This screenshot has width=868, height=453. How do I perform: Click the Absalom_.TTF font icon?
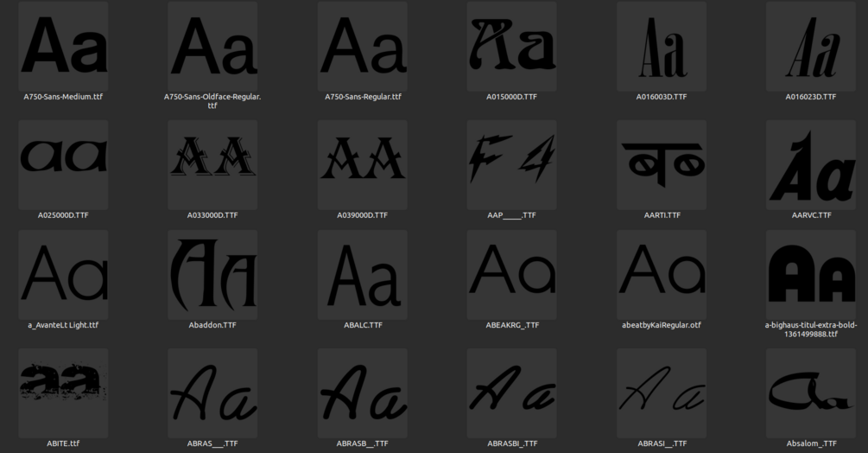[x=811, y=393]
